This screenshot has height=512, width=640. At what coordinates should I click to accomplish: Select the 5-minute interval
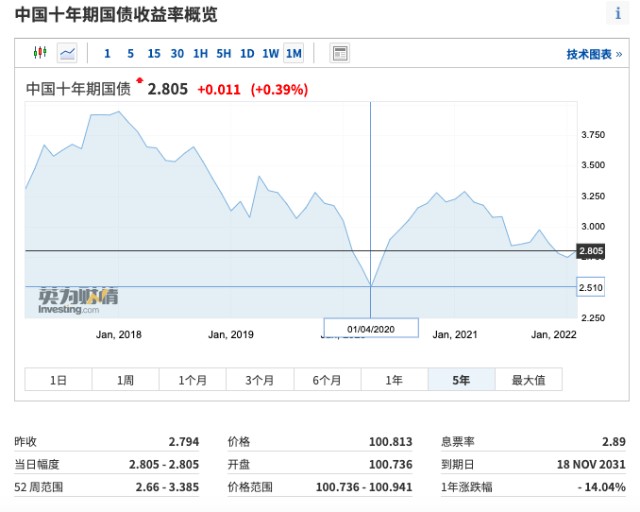tap(130, 53)
